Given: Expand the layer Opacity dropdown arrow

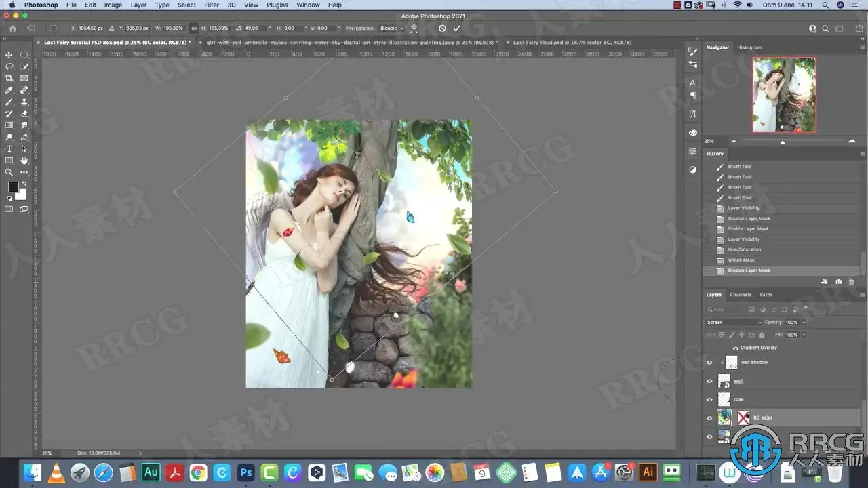Looking at the screenshot, I should tap(804, 323).
